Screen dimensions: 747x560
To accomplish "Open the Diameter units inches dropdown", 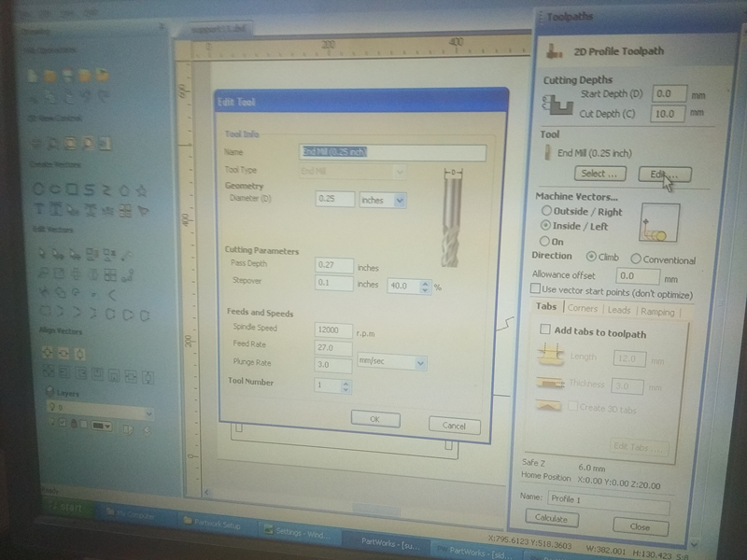I will (x=400, y=201).
